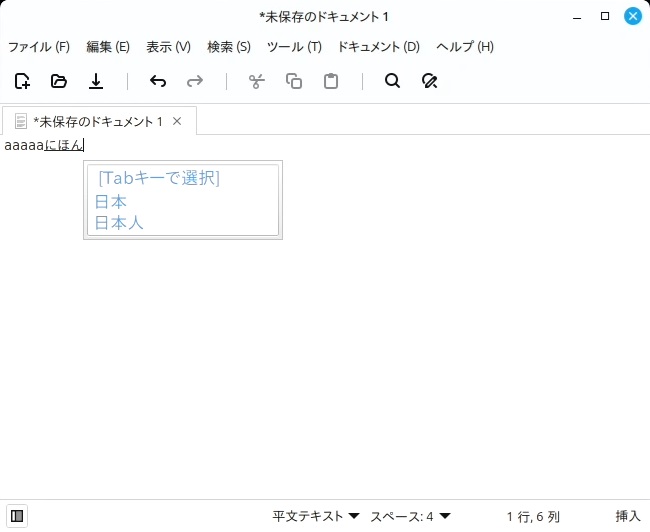This screenshot has height=532, width=650.
Task: Open the ツール (T) menu
Action: 294,46
